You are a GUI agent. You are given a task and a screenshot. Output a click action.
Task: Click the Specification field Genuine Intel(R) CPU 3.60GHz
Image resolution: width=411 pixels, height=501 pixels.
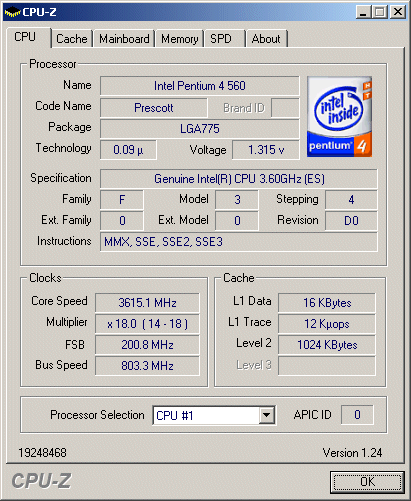coord(239,179)
